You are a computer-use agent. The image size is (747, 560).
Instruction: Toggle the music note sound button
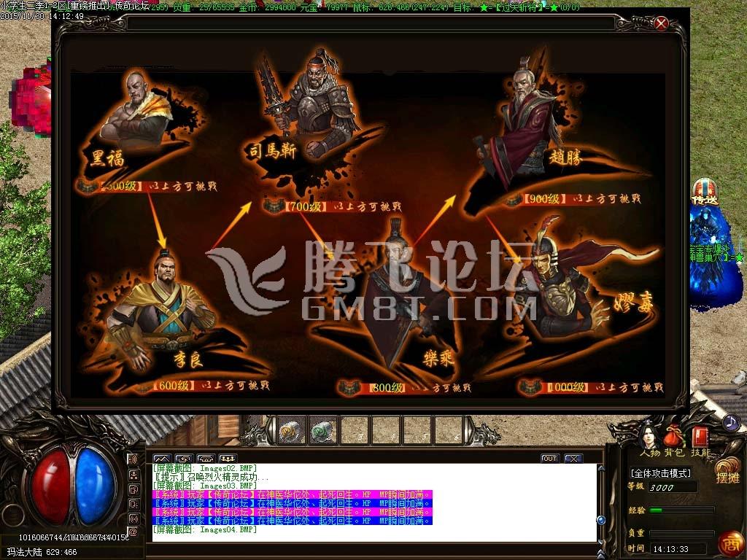(729, 422)
